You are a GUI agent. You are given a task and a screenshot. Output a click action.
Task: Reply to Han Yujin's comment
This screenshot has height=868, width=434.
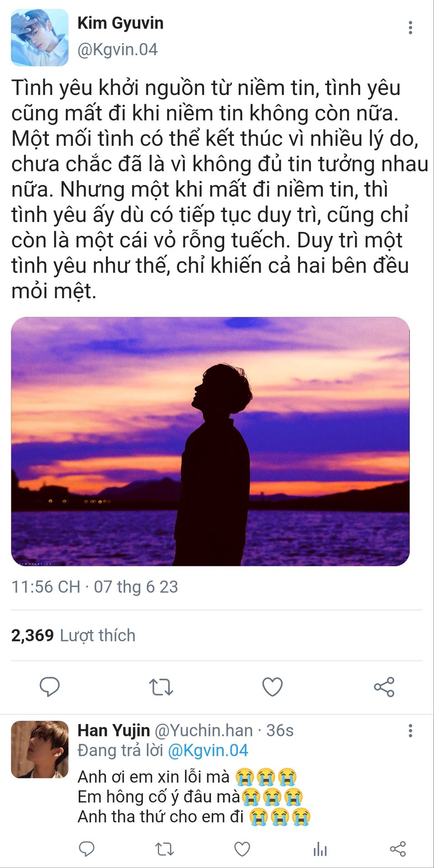coord(86,849)
